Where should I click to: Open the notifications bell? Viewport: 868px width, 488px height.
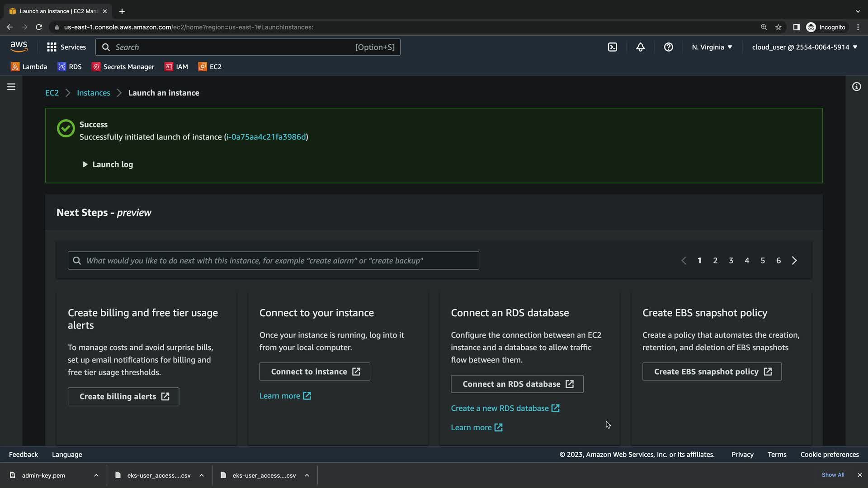click(640, 47)
